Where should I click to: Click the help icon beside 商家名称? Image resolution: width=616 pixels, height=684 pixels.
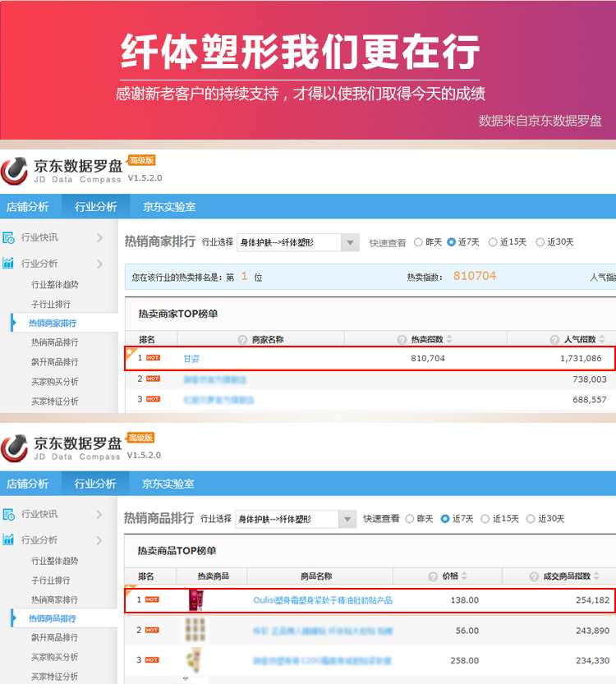tap(242, 339)
